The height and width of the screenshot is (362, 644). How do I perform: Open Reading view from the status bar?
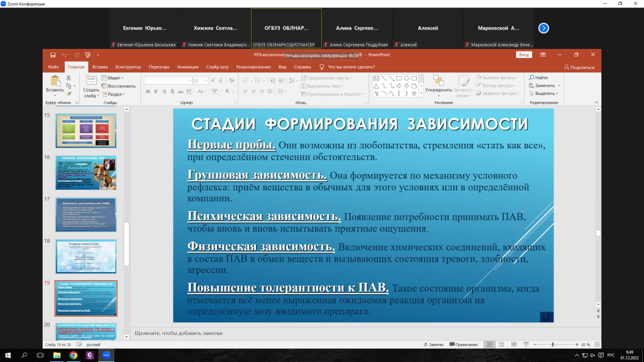click(x=514, y=345)
